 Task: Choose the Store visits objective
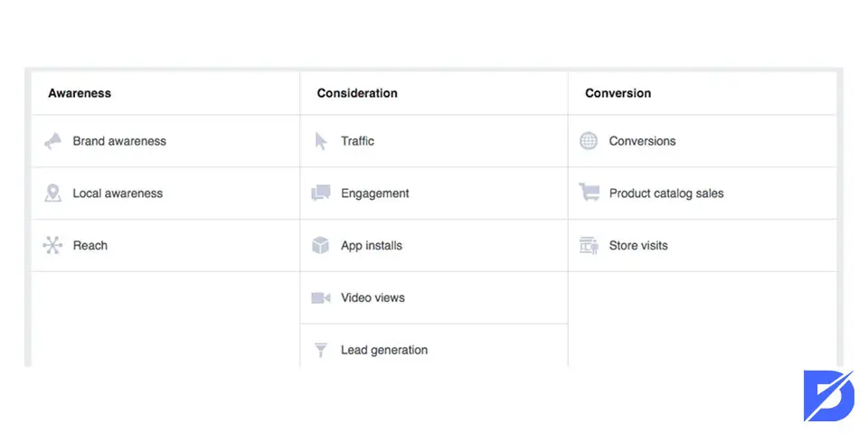[x=638, y=245]
